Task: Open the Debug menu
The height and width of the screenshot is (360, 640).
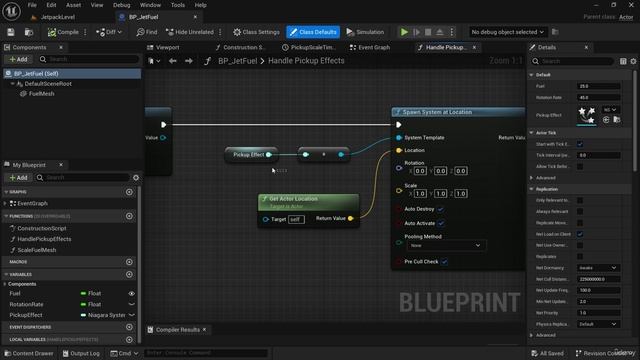Action: (x=121, y=5)
